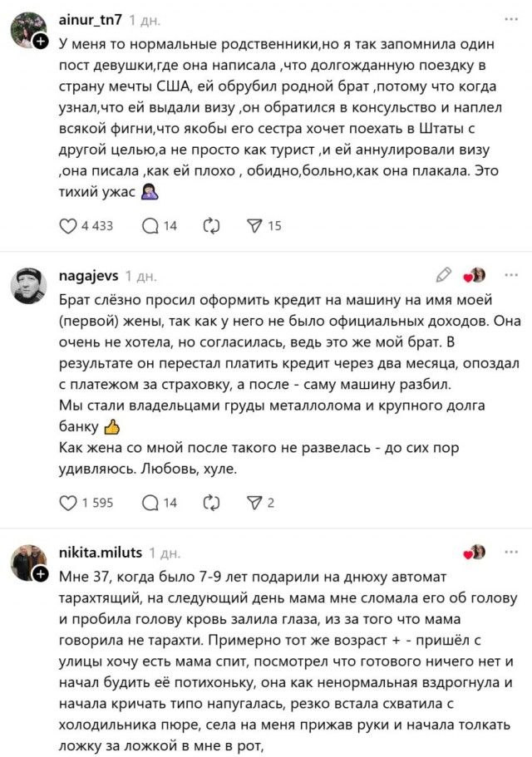Open the three-dot menu on nagajevs's post
532x757 pixels.
click(509, 274)
